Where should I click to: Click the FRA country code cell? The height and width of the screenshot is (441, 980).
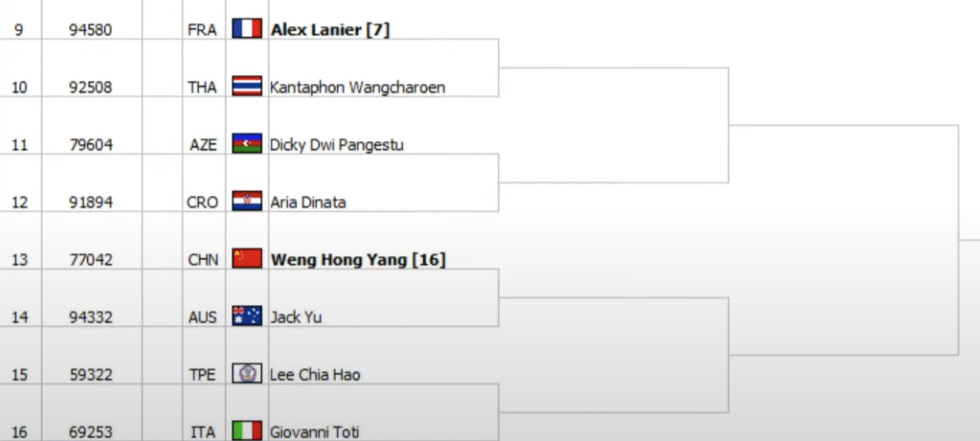tap(202, 30)
